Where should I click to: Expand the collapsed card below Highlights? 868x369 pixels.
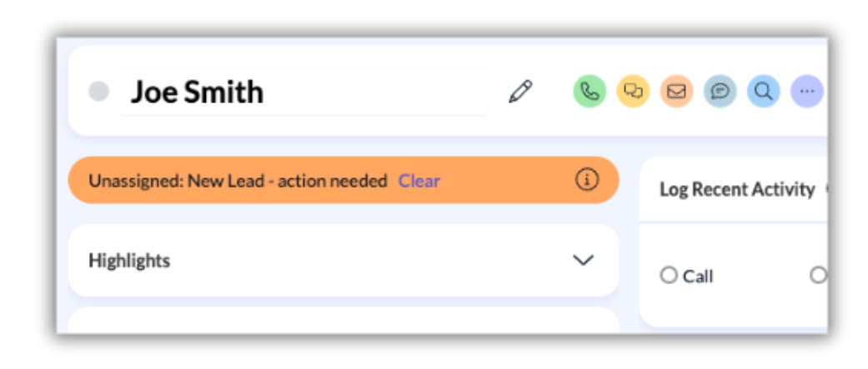pyautogui.click(x=344, y=321)
